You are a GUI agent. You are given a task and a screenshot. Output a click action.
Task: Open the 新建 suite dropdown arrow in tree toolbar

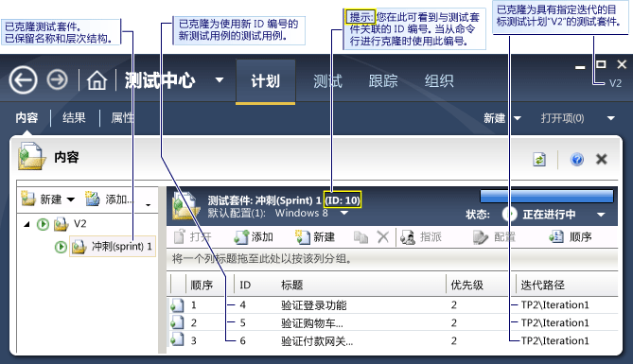71,199
